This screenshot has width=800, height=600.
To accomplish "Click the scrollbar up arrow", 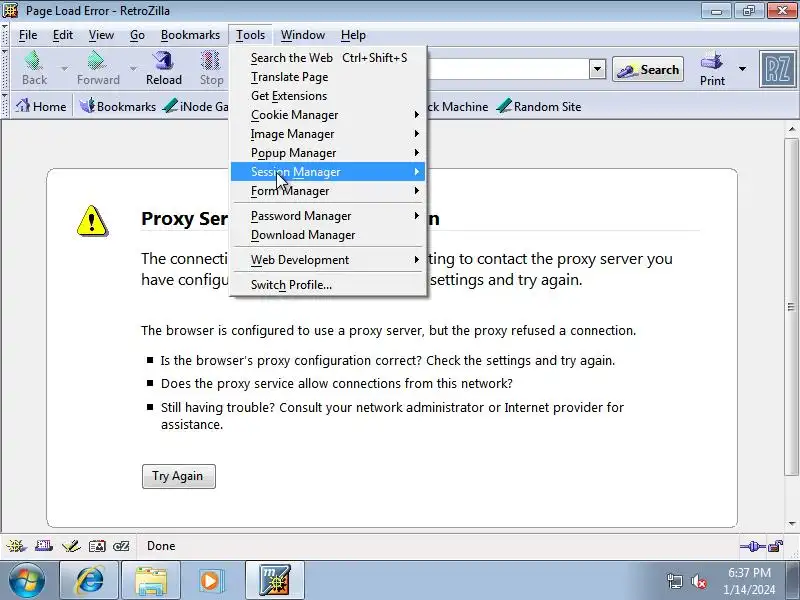I will (x=791, y=130).
